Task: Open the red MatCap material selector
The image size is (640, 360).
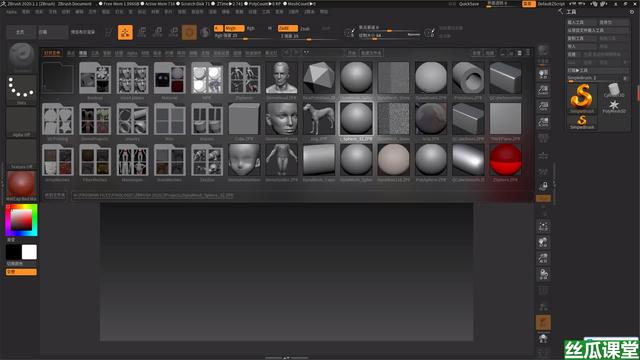Action: tap(21, 186)
